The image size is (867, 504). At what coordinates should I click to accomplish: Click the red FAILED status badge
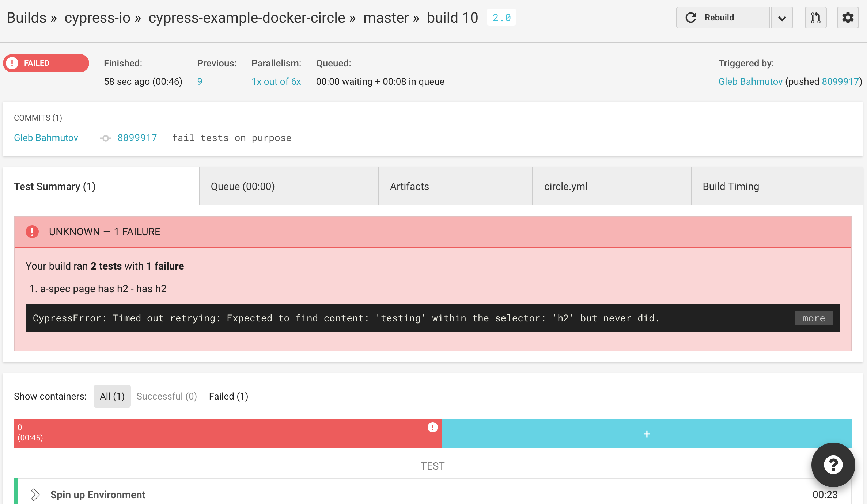pos(46,63)
